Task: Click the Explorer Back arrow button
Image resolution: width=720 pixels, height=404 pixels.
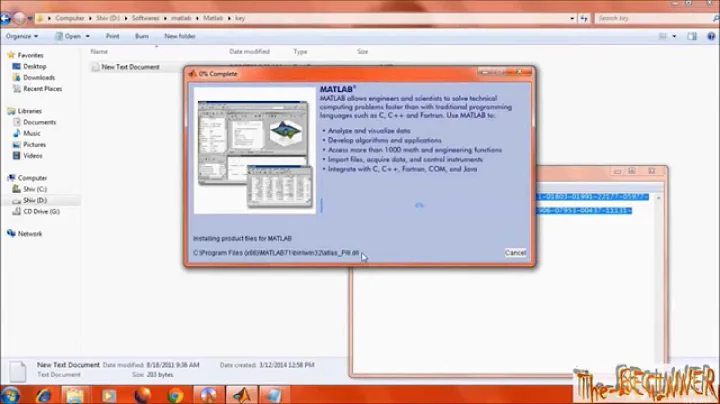Action: 6,18
